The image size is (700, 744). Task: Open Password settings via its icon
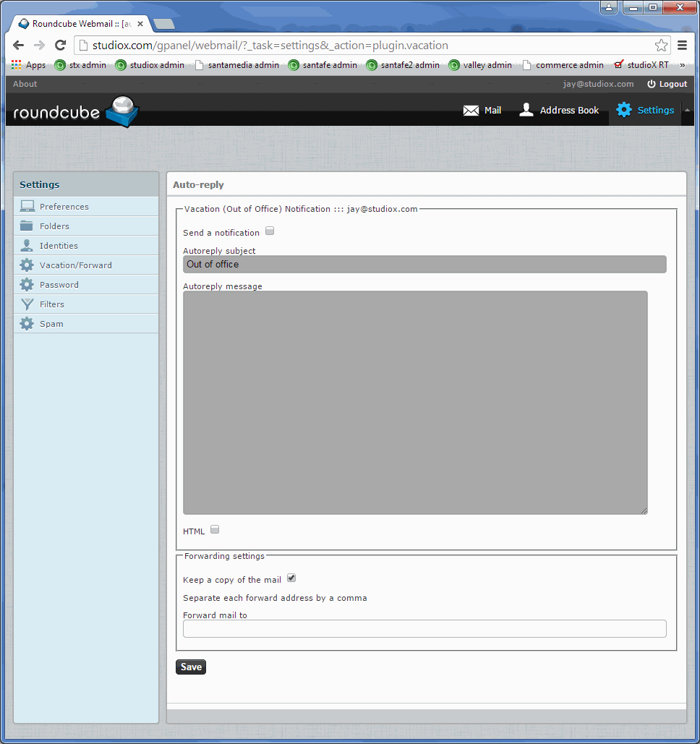point(27,284)
